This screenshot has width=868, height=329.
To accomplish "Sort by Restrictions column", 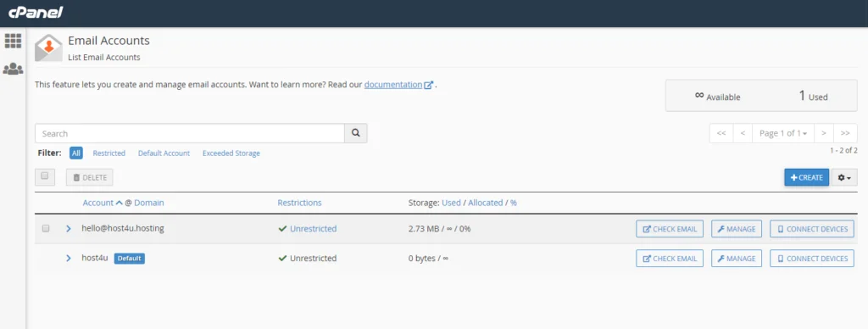I will pos(299,203).
